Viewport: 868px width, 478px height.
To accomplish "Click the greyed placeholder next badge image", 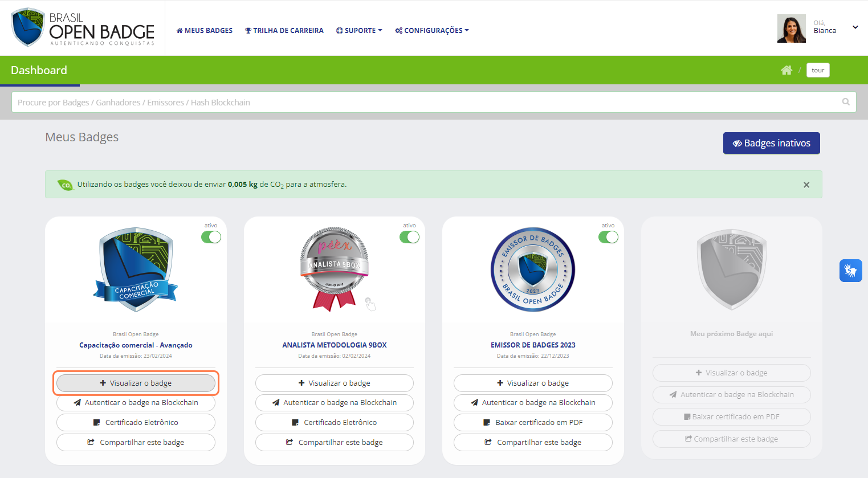I will tap(732, 269).
